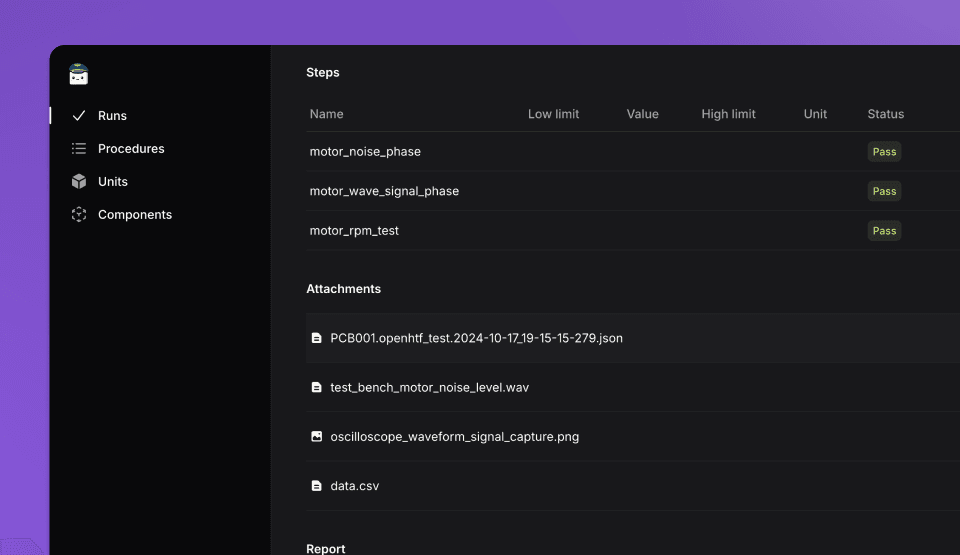The width and height of the screenshot is (960, 555).
Task: Click the Procedures list icon
Action: (78, 148)
